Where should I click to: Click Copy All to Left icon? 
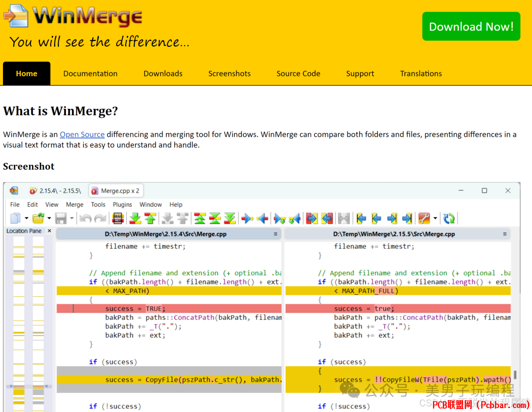(x=327, y=219)
